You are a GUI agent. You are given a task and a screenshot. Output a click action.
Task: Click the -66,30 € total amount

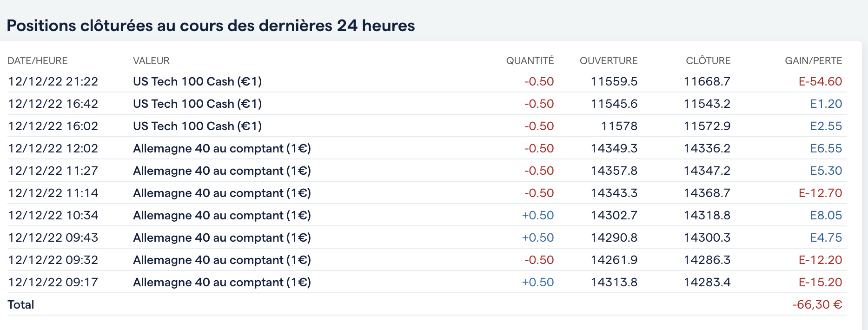tap(817, 305)
